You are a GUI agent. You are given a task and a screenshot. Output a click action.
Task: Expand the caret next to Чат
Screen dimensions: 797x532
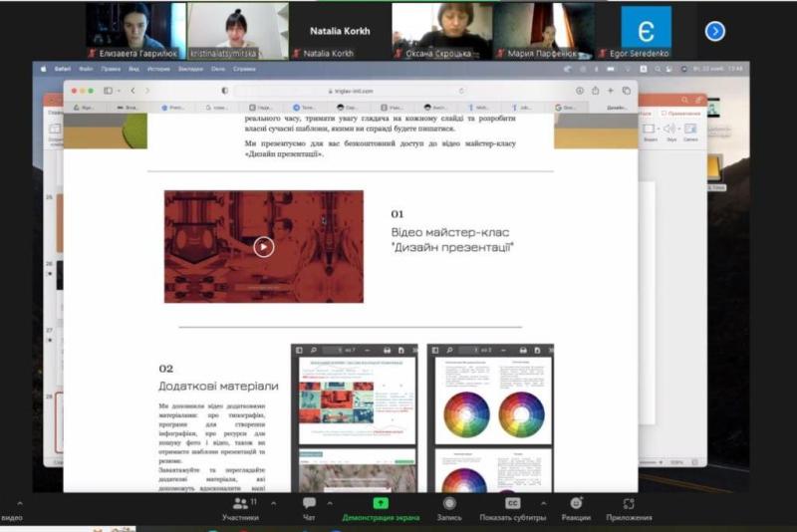tap(330, 503)
